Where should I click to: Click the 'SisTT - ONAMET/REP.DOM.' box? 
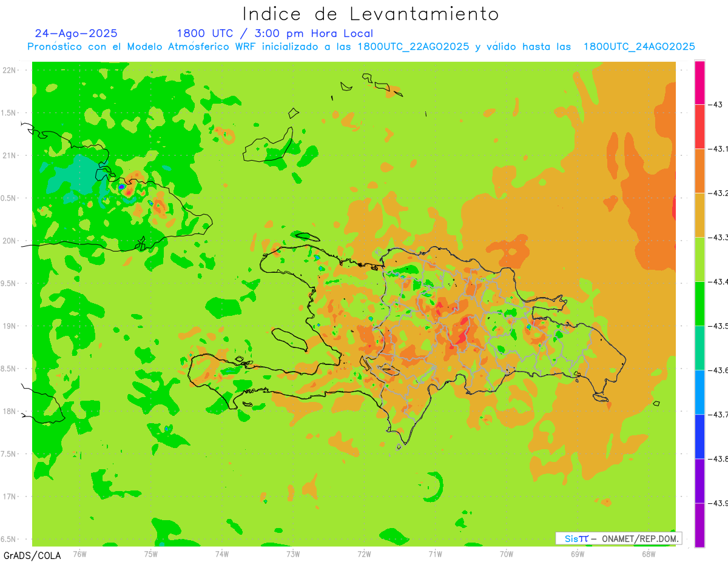619,538
